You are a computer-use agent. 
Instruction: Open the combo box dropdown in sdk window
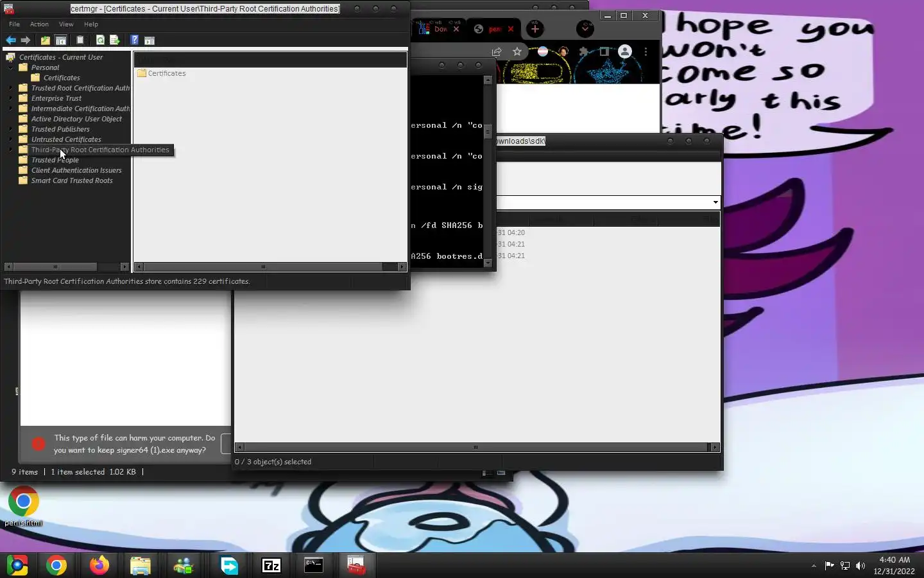tap(715, 202)
